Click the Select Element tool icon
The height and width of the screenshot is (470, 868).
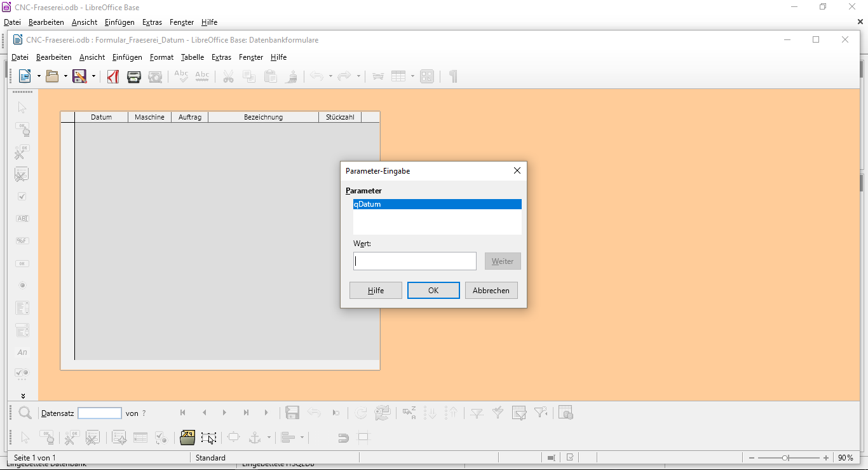[22, 107]
